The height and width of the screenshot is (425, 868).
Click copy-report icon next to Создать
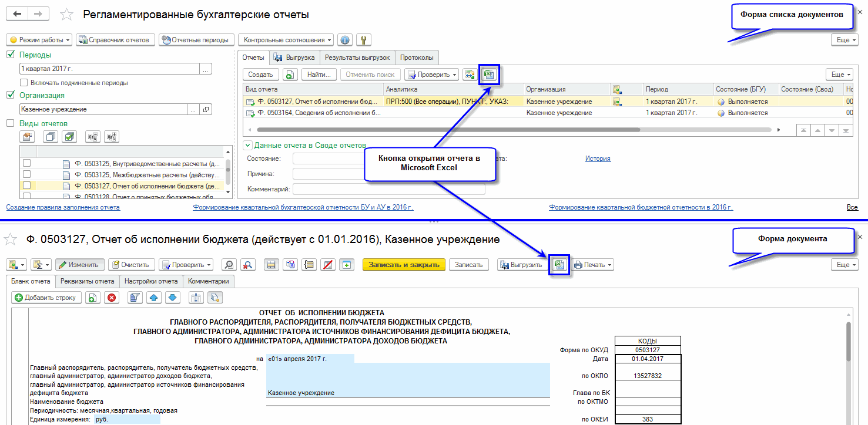point(290,75)
